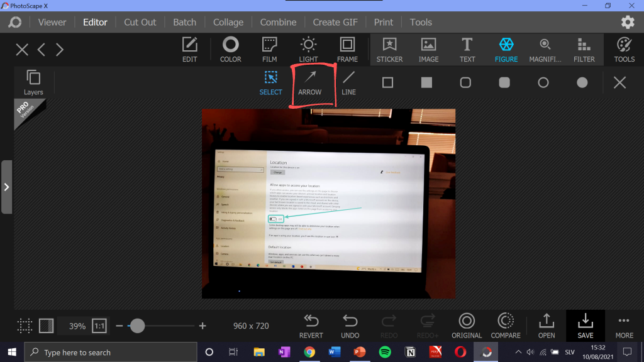The image size is (644, 362).
Task: Open Google Chrome from the taskbar
Action: click(309, 352)
